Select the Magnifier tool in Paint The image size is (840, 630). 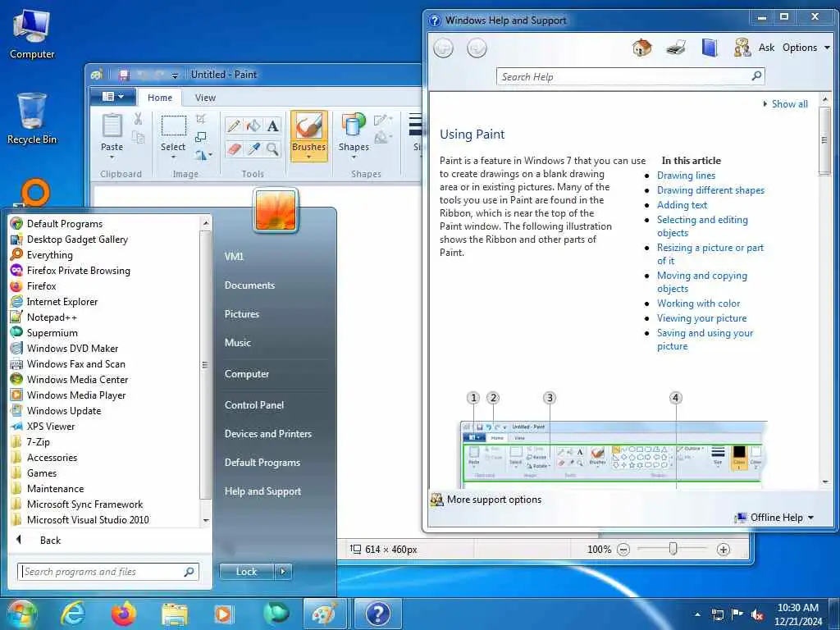[272, 148]
